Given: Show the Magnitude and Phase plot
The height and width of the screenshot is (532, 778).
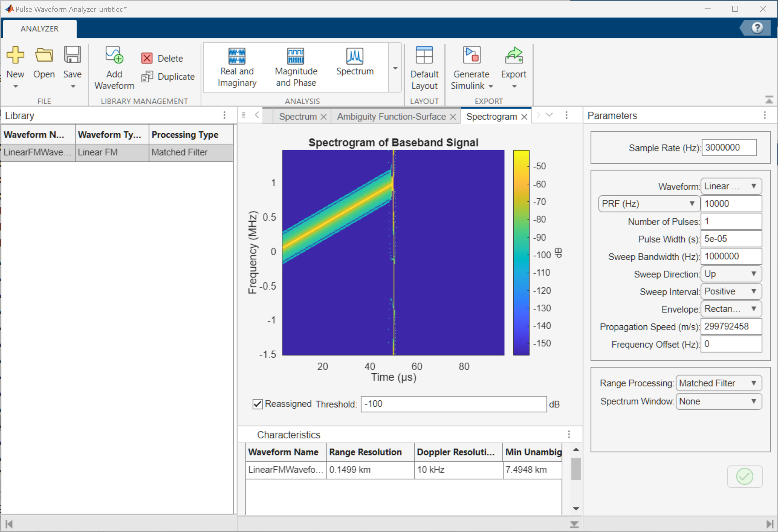Looking at the screenshot, I should point(296,67).
